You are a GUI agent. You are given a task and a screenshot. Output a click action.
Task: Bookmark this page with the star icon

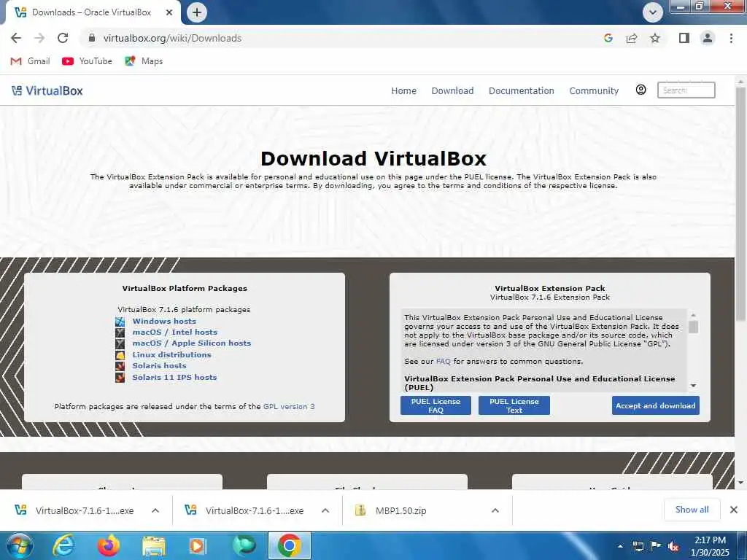tap(655, 38)
